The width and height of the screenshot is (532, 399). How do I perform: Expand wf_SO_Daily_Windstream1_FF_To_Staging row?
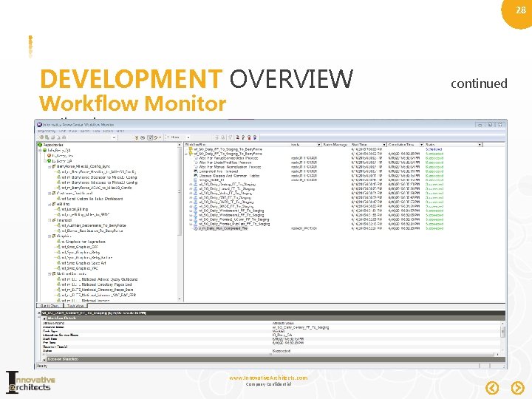tap(191, 211)
